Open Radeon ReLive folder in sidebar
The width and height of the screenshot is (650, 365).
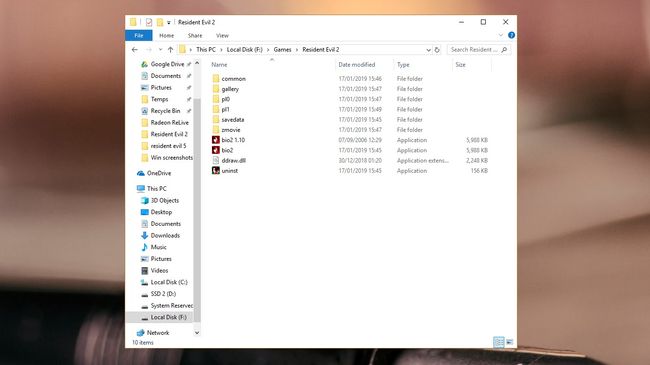170,122
